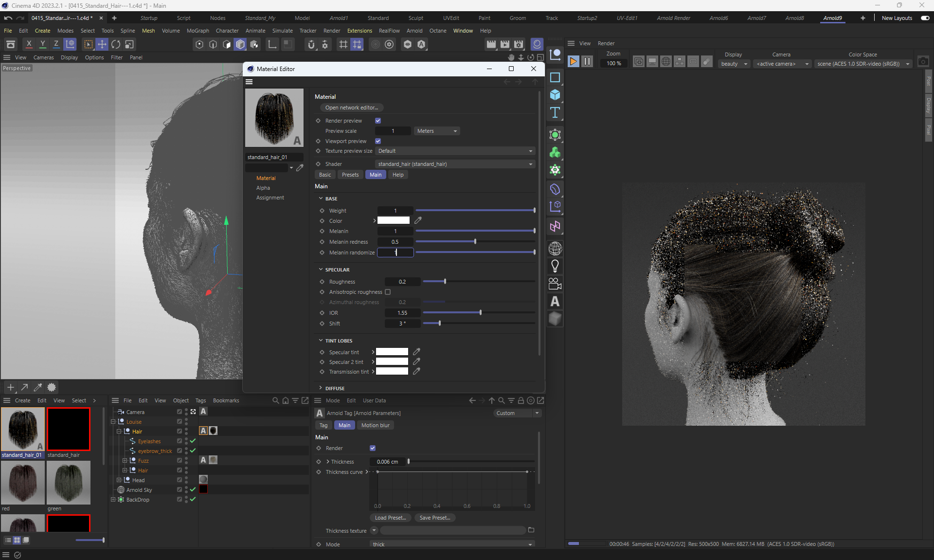Image resolution: width=934 pixels, height=560 pixels.
Task: Select the Move tool in the top toolbar
Action: 102,44
